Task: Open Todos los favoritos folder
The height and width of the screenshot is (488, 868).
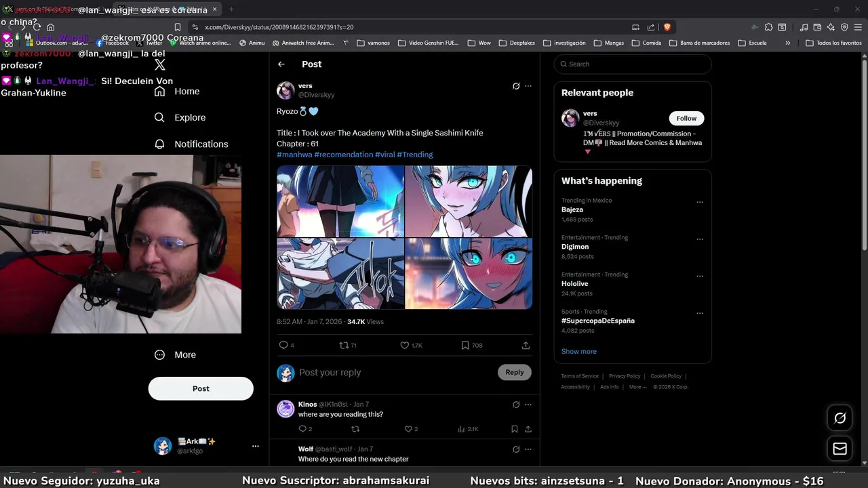Action: click(x=834, y=43)
